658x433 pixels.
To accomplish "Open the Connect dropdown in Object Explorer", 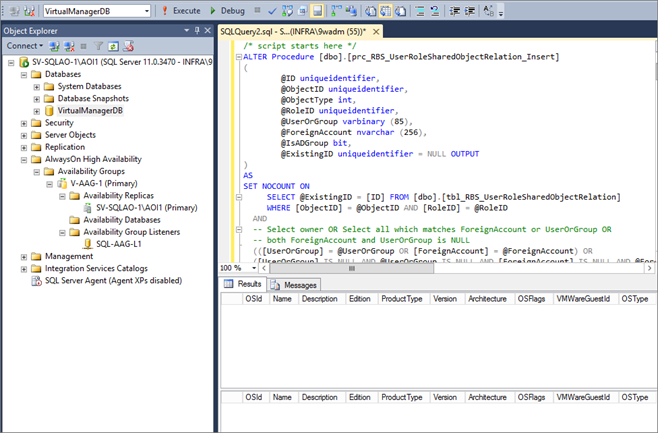I will [25, 46].
